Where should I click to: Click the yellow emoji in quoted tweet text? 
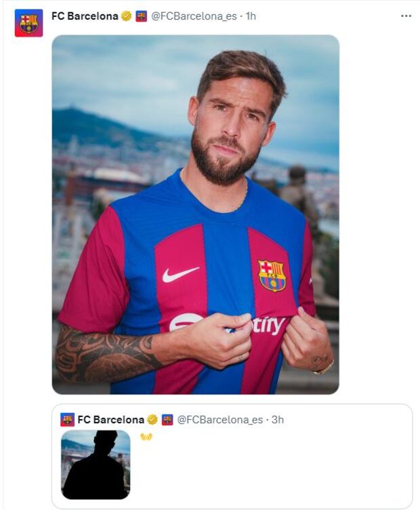(x=146, y=437)
